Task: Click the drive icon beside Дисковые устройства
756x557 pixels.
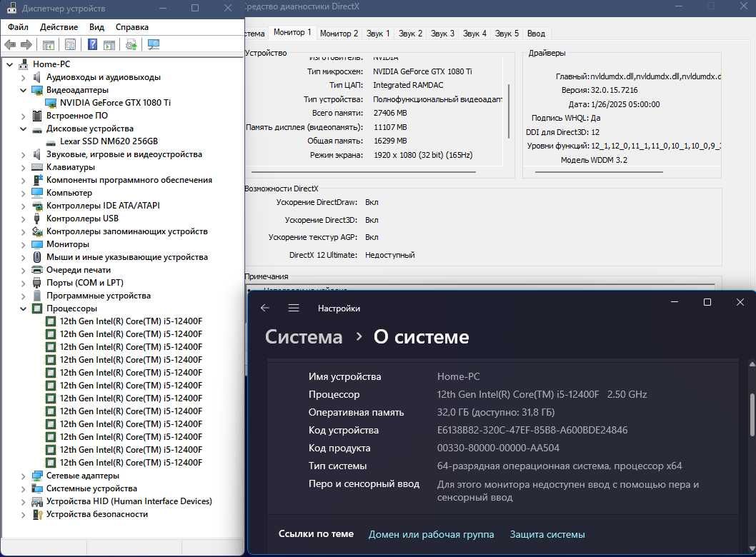Action: point(37,129)
